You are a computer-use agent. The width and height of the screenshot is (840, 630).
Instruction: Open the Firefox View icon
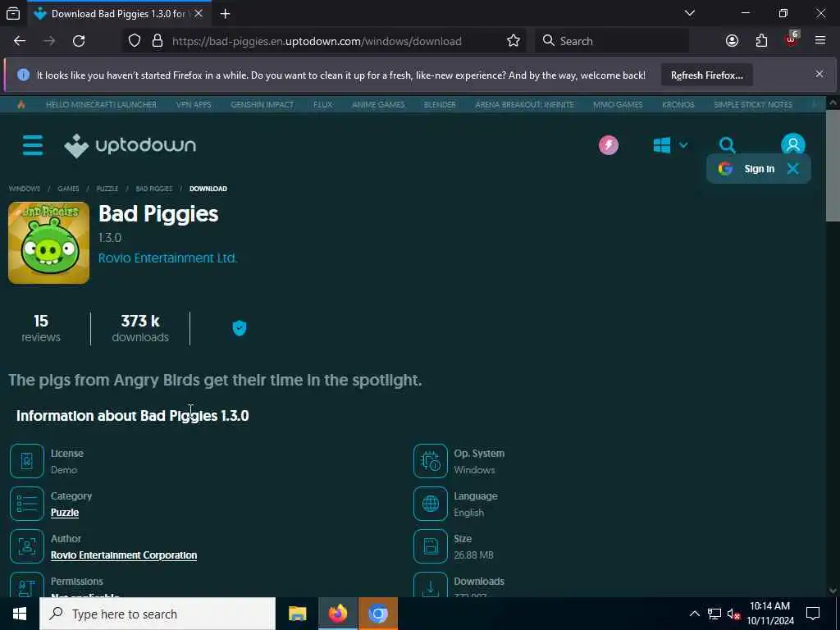13,14
